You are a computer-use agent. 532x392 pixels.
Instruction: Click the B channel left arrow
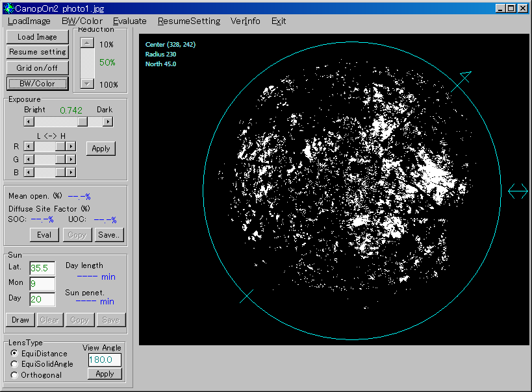29,172
